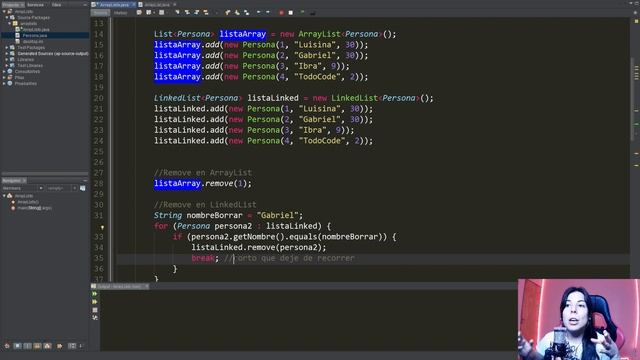Expand the Test Libraries node
This screenshot has height=360, width=640.
7,65
